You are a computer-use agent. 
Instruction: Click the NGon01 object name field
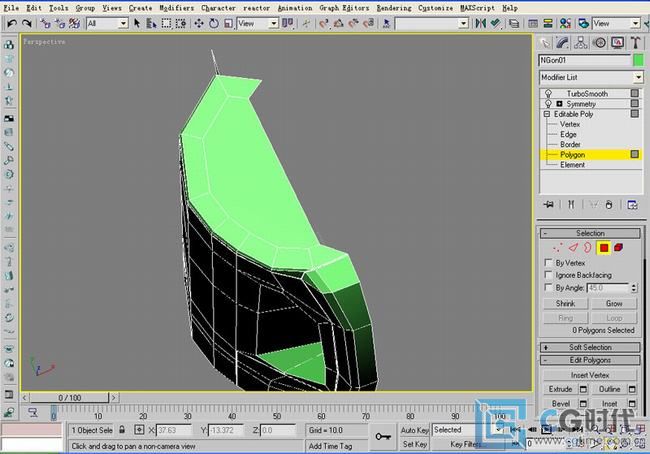(584, 60)
